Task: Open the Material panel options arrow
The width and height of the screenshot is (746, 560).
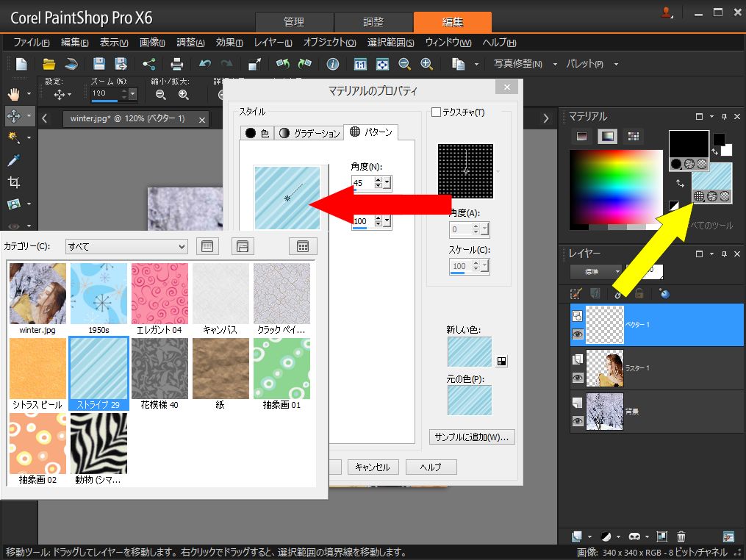Action: pyautogui.click(x=711, y=117)
